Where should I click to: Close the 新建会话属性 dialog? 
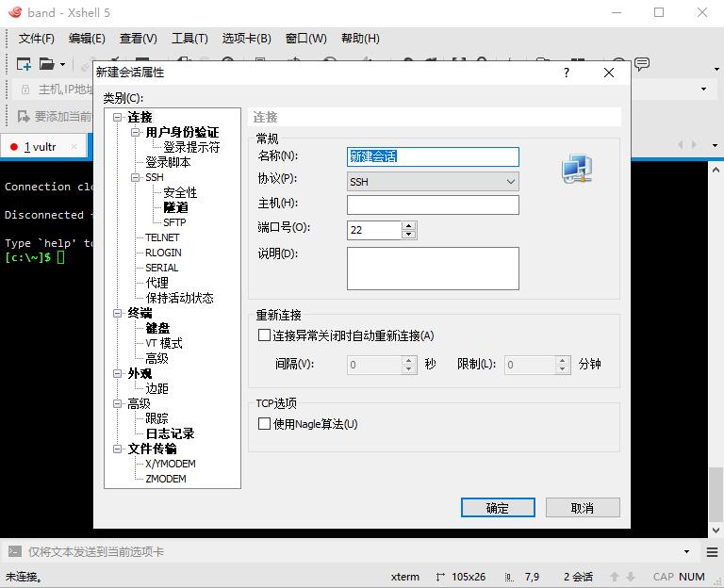609,73
